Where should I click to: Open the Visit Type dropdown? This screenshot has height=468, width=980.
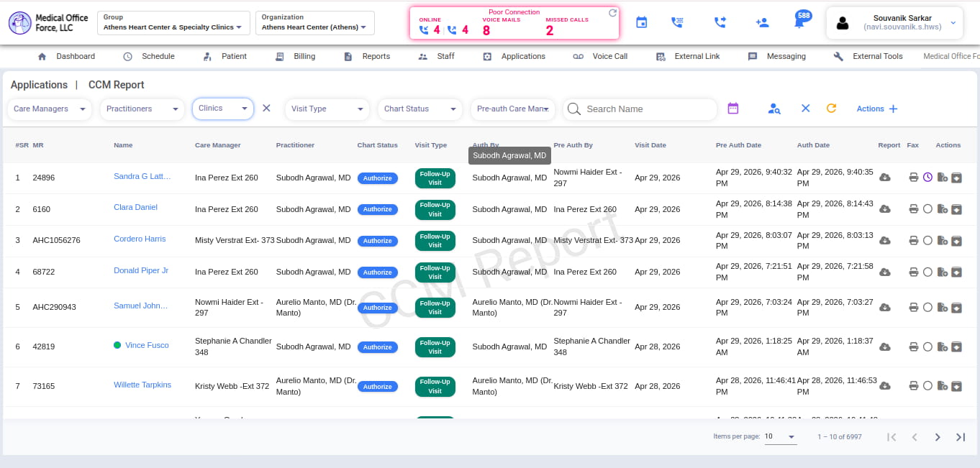328,109
